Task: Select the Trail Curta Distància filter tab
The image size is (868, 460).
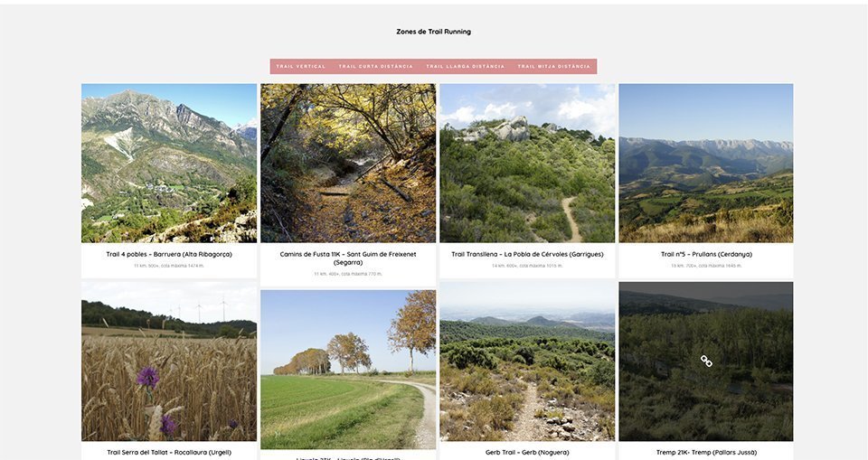Action: 376,67
